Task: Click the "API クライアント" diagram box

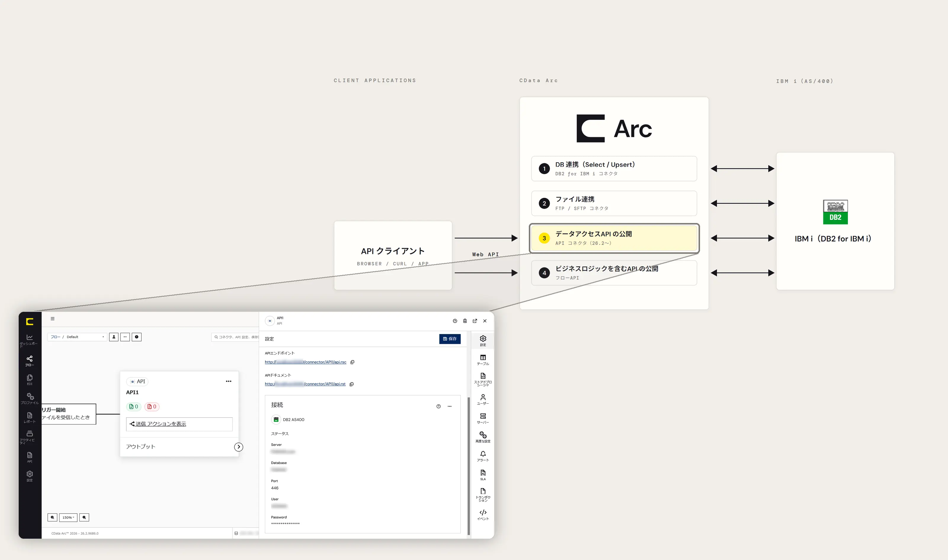Action: (393, 256)
